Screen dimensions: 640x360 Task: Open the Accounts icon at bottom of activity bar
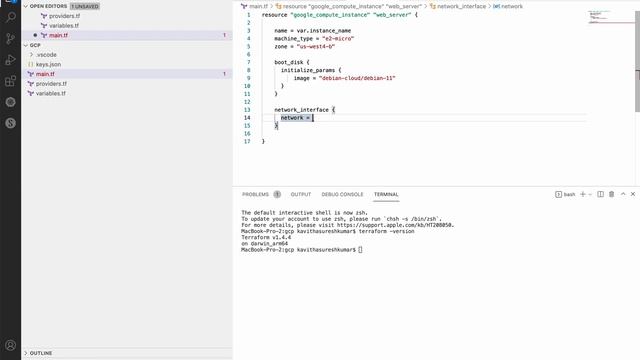(x=11, y=345)
